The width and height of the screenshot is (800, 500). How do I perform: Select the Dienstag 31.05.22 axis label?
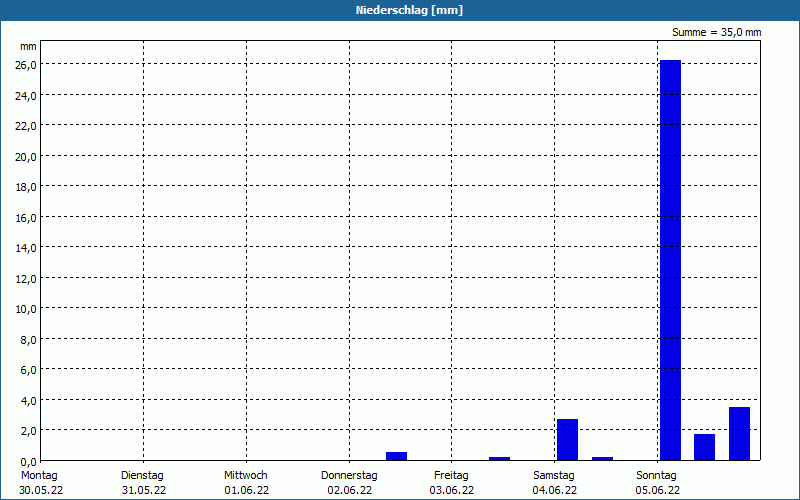pyautogui.click(x=143, y=483)
